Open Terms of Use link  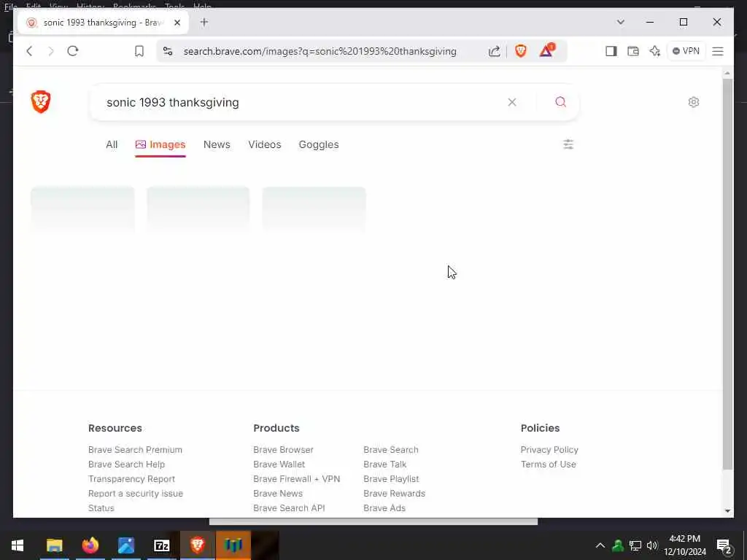tap(549, 464)
